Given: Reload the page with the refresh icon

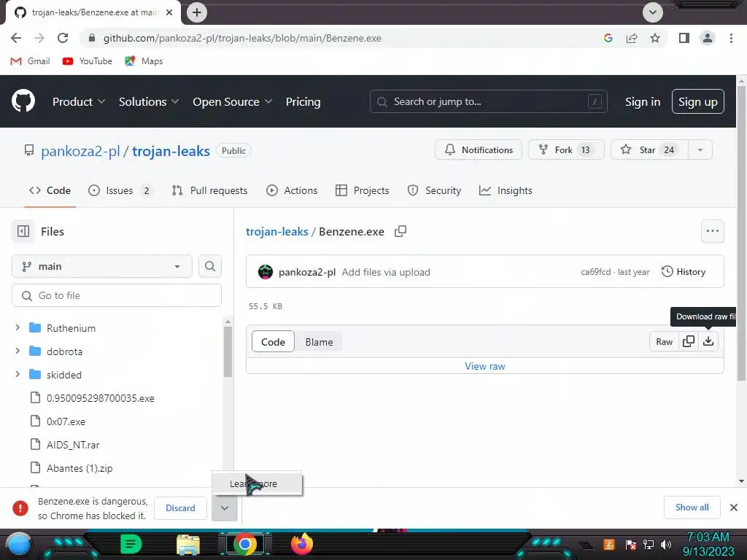Looking at the screenshot, I should 63,38.
